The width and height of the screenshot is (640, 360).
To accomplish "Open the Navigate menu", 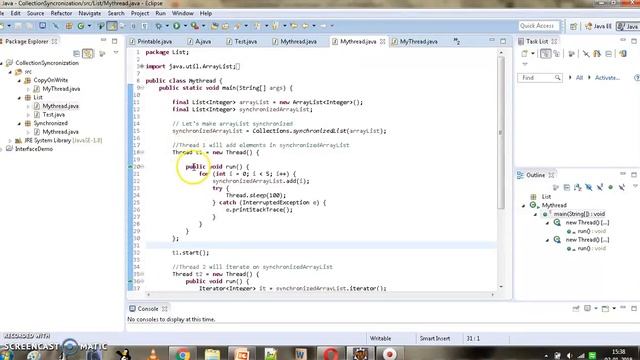I will pos(90,13).
